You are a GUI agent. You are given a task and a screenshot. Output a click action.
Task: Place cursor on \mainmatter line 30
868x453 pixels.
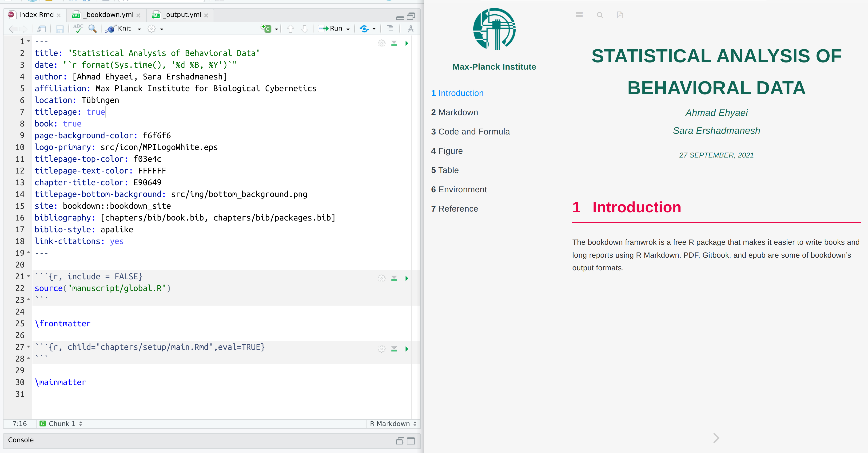point(60,382)
